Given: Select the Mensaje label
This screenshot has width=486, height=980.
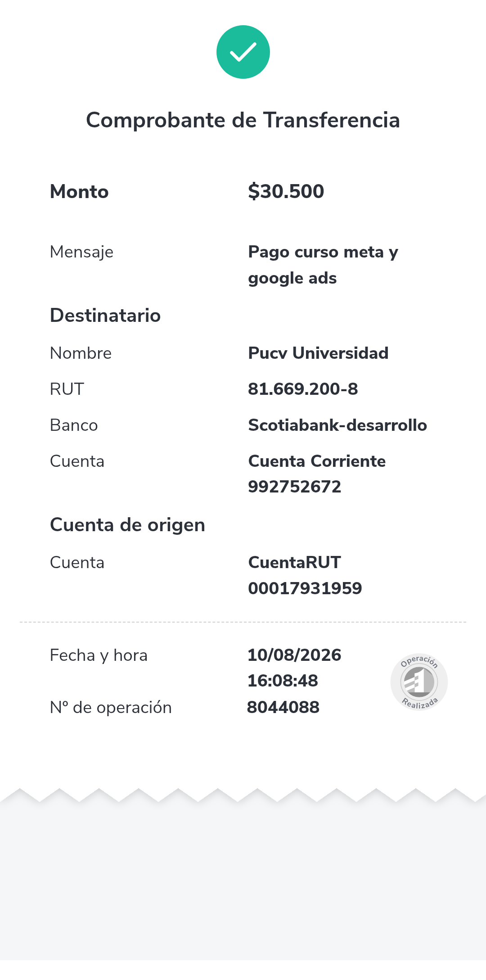Looking at the screenshot, I should 81,252.
